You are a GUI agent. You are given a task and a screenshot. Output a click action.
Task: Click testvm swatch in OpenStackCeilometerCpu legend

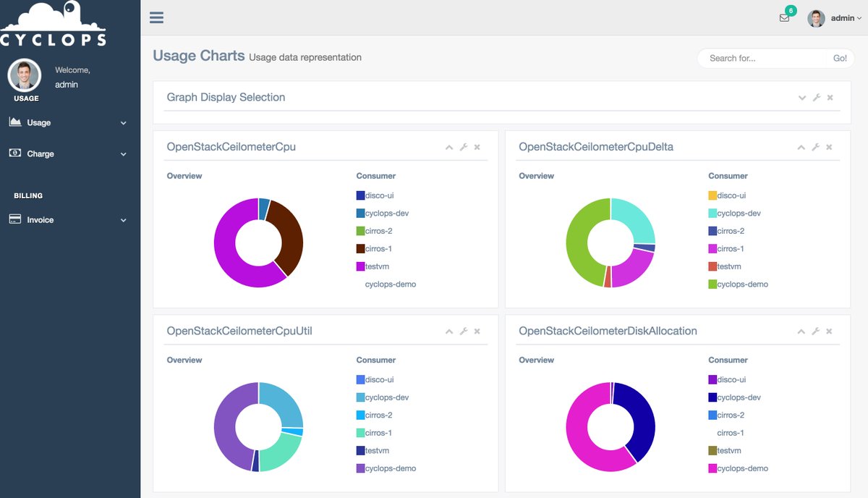(x=361, y=266)
